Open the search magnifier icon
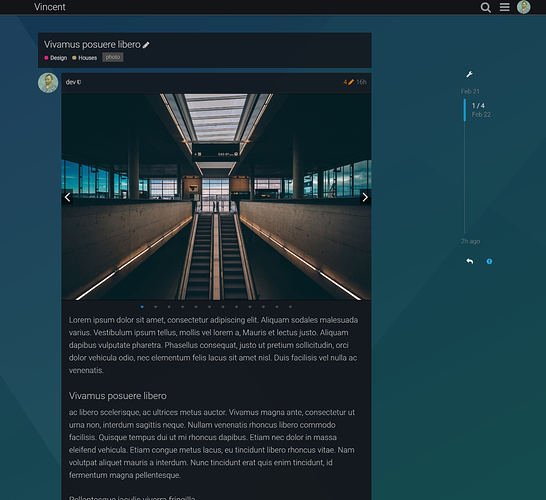546x500 pixels. click(485, 7)
